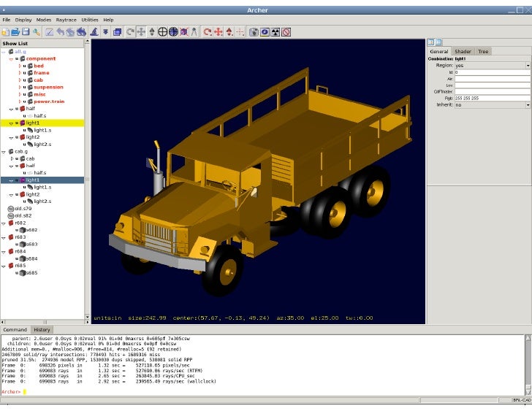The image size is (532, 411).
Task: Click the Rgb input field
Action: tap(491, 98)
